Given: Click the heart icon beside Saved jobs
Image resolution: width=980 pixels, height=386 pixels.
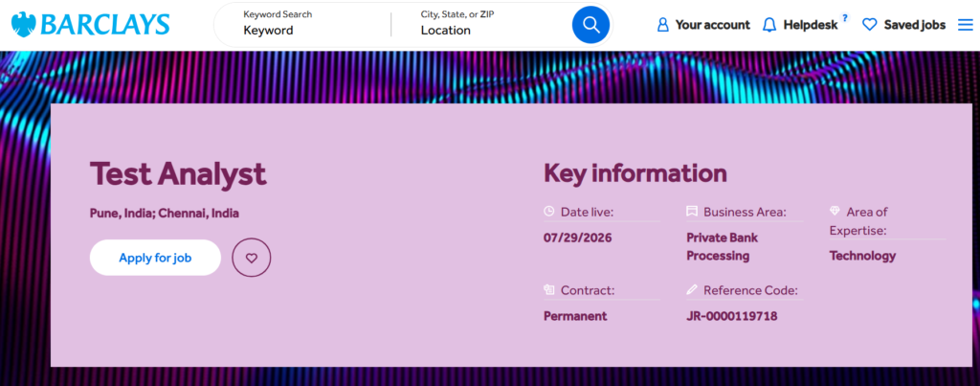Looking at the screenshot, I should pos(869,25).
